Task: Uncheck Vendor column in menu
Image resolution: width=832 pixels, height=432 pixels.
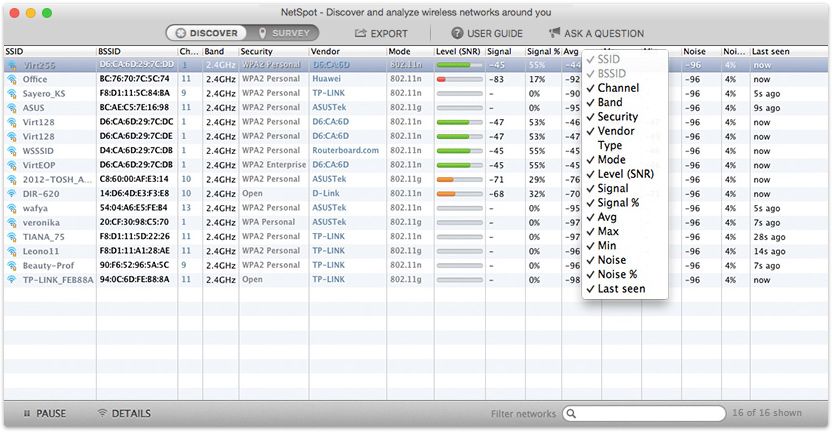Action: tap(625, 131)
